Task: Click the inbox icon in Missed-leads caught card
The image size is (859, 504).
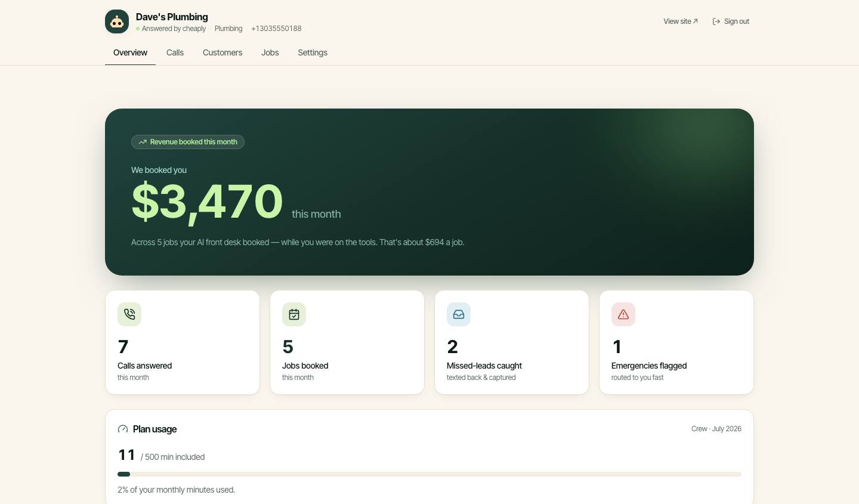Action: [x=459, y=314]
